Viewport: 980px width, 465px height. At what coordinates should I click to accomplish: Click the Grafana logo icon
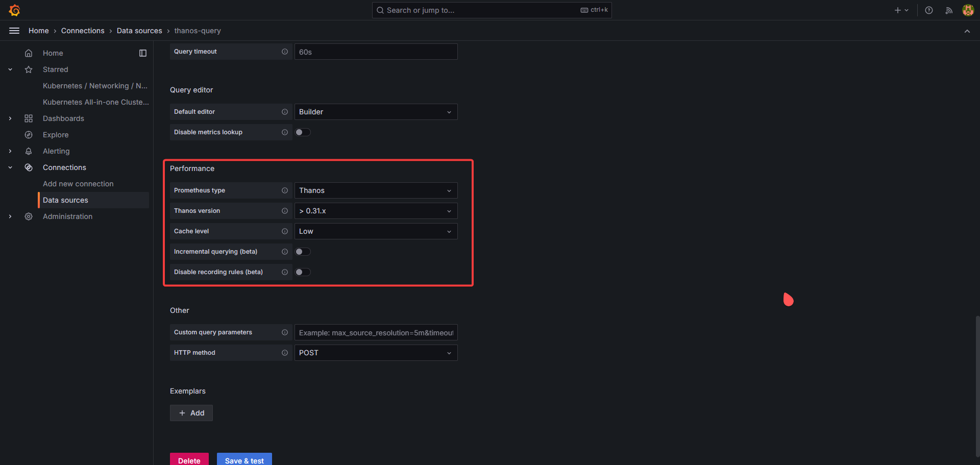pos(14,10)
